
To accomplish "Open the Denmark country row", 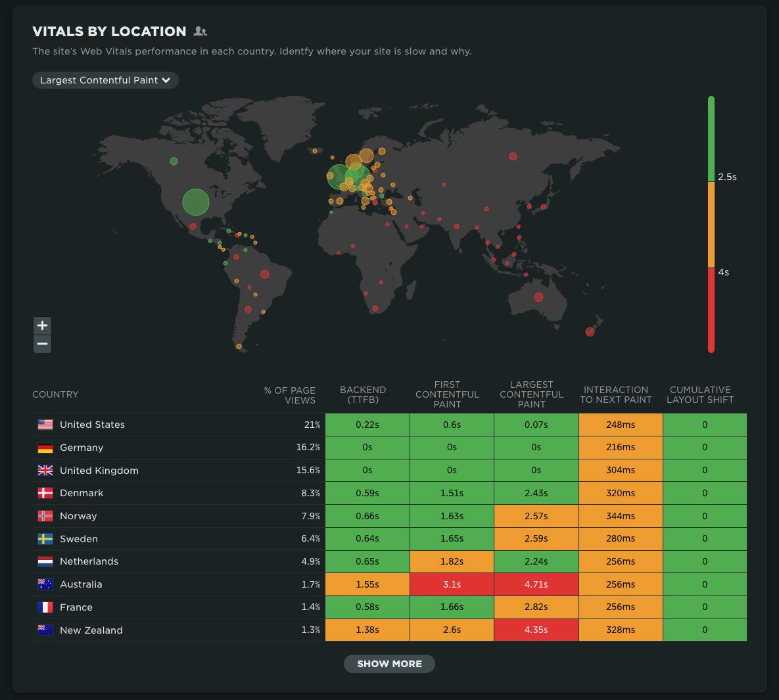I will coord(82,493).
